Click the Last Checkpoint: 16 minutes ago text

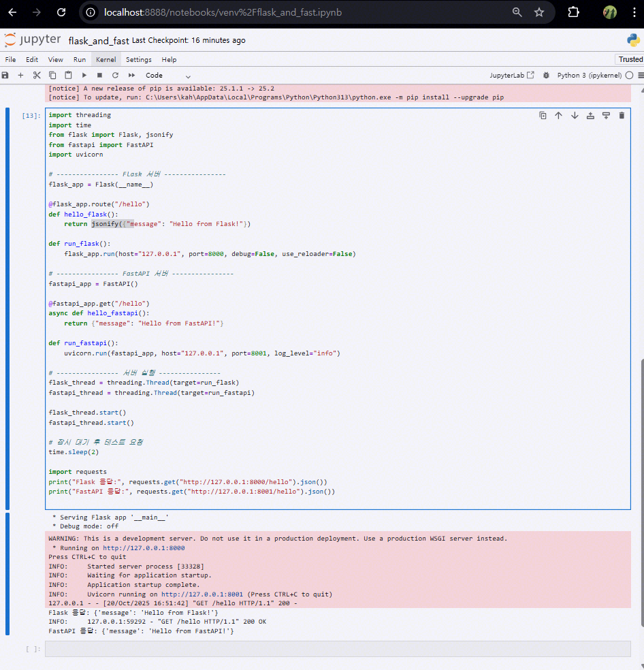189,40
